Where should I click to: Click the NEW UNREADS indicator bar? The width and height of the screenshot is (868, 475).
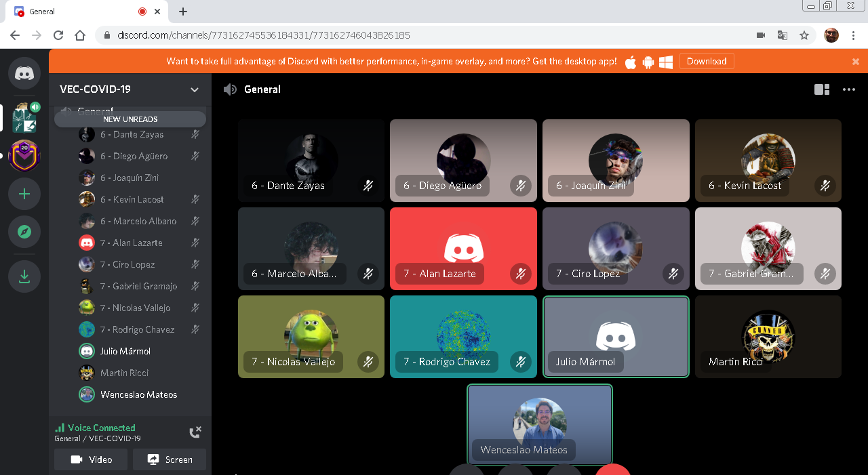(x=130, y=119)
